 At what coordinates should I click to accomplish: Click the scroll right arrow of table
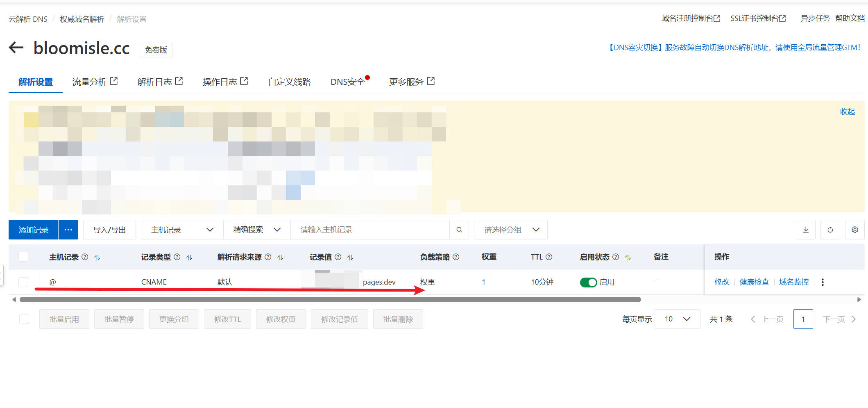[x=859, y=300]
